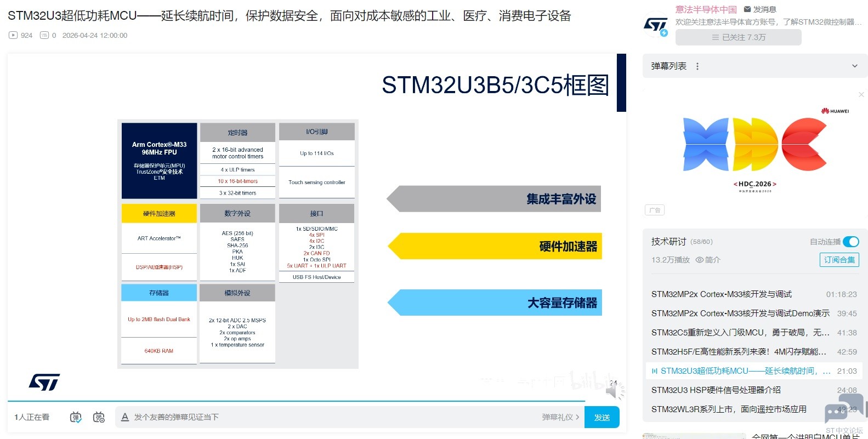Play STM32MP2x Cortex-M33核开发与调试 video
This screenshot has height=439, width=868.
pos(754,294)
